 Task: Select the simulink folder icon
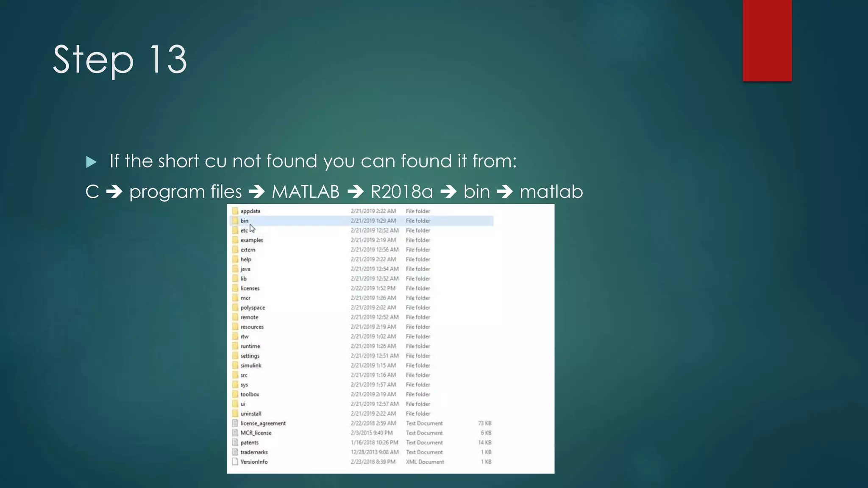[x=235, y=365]
